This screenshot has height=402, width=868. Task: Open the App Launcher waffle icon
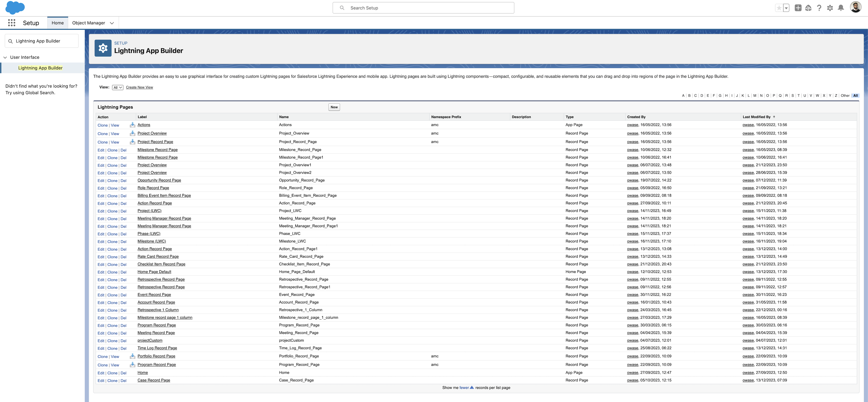coord(11,23)
